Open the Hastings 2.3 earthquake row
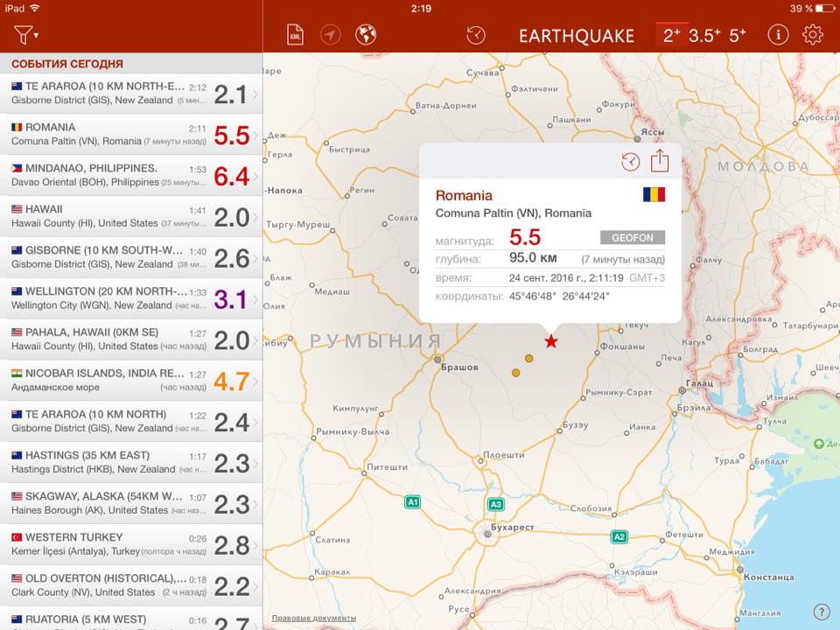Screen dimensions: 840x630 tap(131, 462)
